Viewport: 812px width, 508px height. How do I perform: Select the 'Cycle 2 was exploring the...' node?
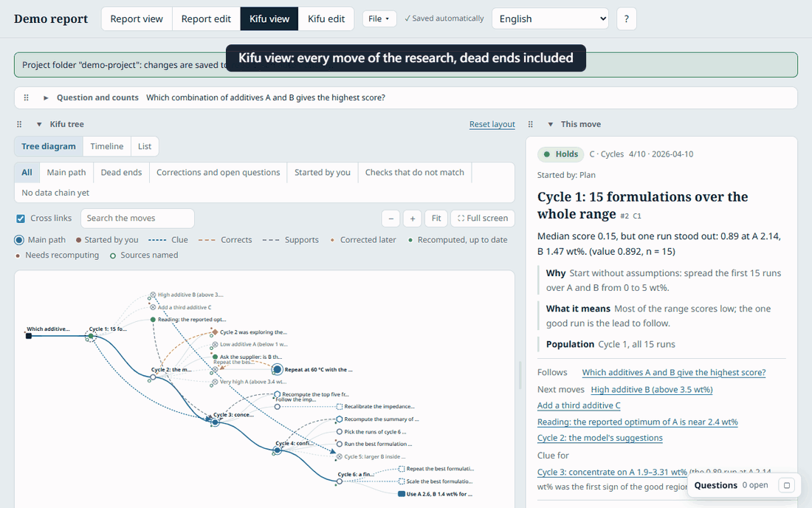tap(215, 332)
